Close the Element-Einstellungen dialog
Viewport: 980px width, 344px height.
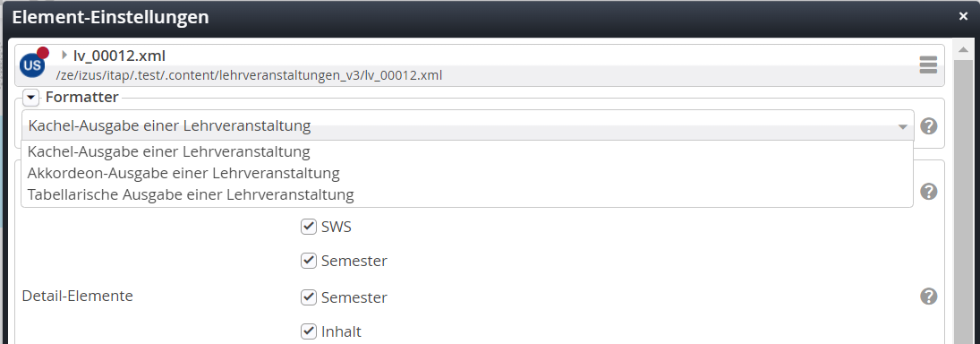963,17
